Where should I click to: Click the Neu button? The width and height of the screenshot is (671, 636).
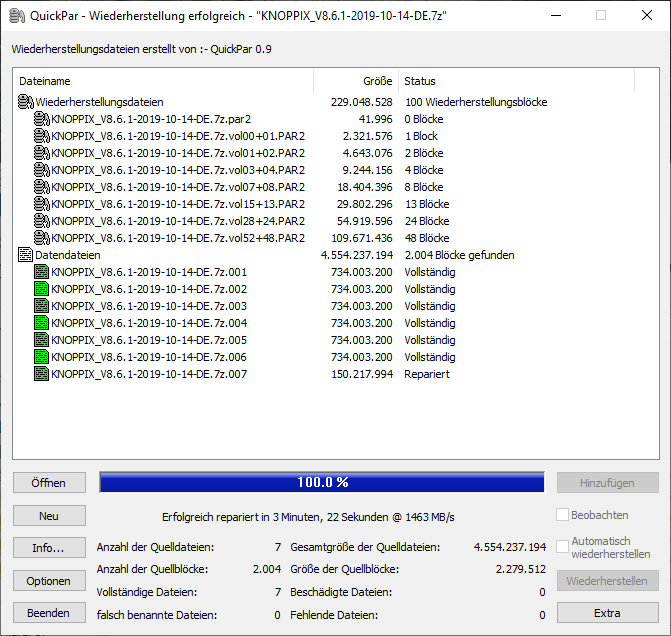tap(49, 516)
